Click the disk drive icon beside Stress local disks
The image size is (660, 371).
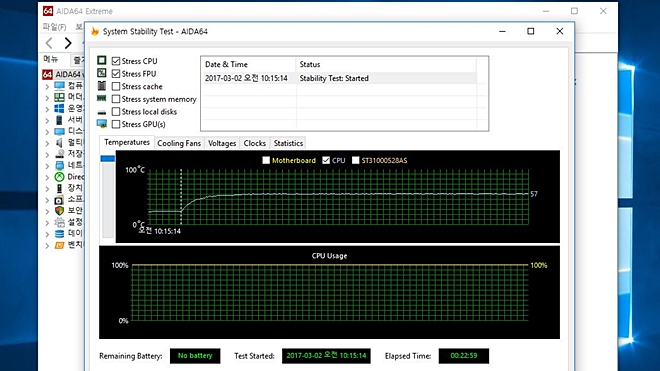tap(101, 112)
